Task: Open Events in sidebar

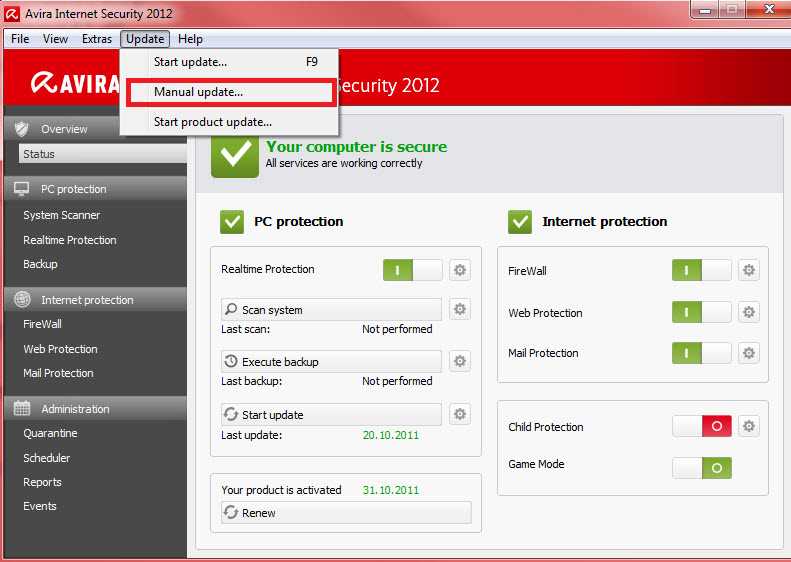Action: tap(40, 506)
